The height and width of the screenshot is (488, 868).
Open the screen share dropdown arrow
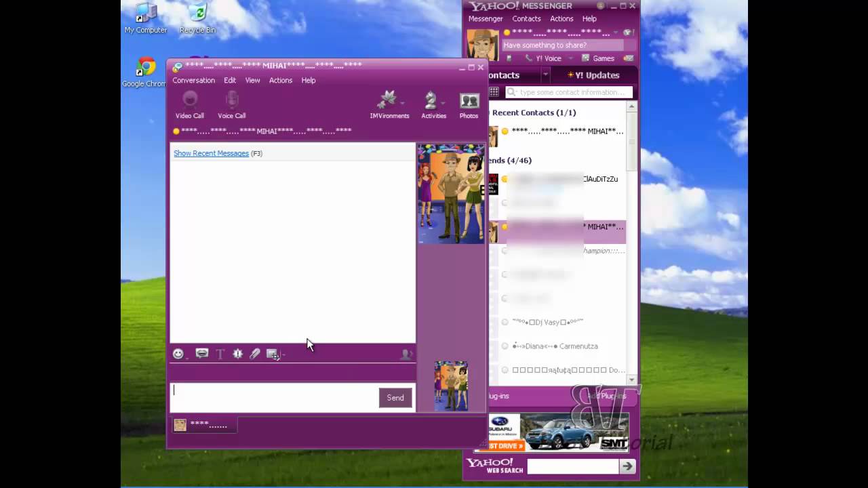pyautogui.click(x=283, y=354)
